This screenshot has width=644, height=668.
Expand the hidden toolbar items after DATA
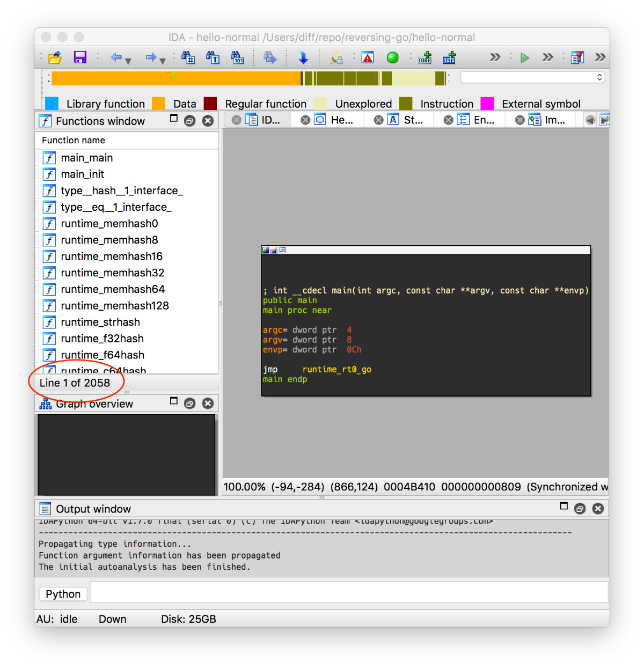click(495, 57)
